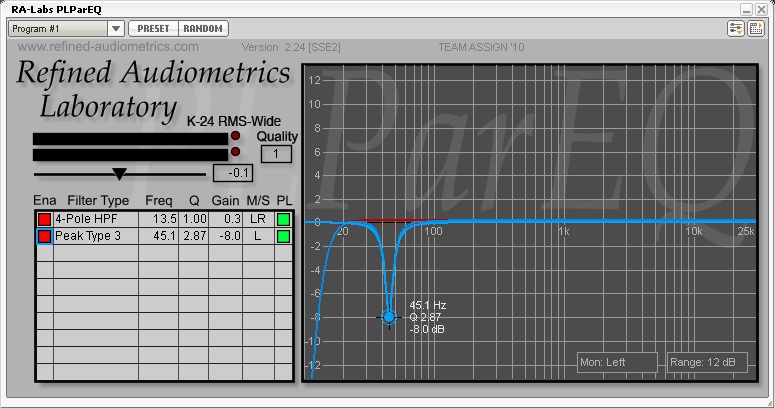
Task: Click the www.refined-audiometrics.com link
Action: 108,46
